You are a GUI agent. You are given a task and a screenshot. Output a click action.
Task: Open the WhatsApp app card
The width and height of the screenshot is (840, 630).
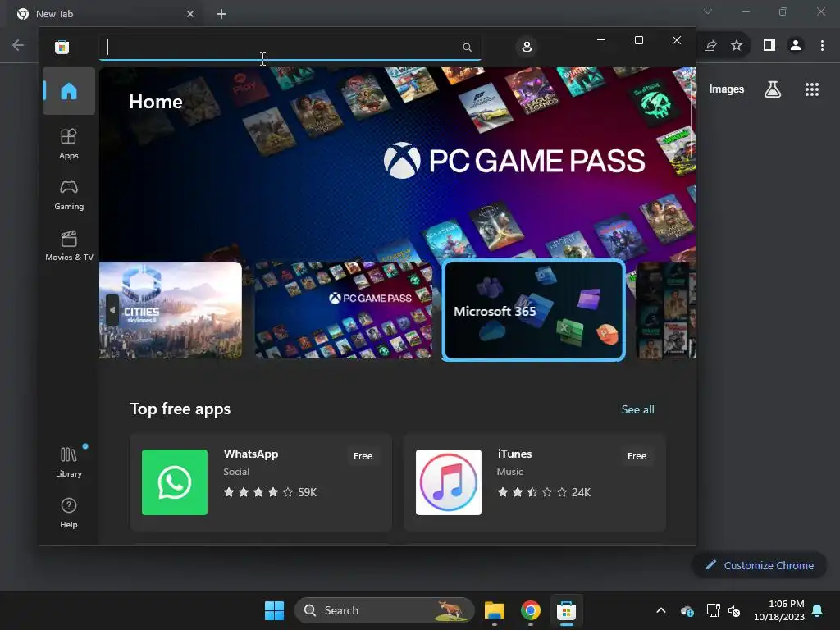pyautogui.click(x=261, y=482)
